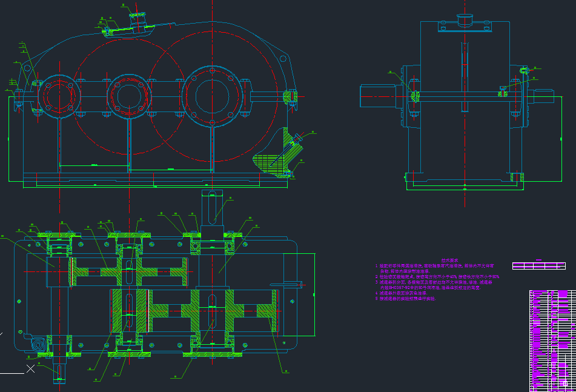Click note 3 line containing SH0357-92
576x392 pixels.
point(430,288)
